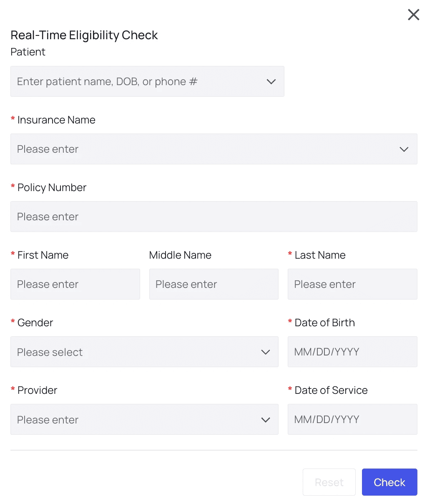Click the Gender field chevron arrow
427x504 pixels.
pyautogui.click(x=265, y=352)
